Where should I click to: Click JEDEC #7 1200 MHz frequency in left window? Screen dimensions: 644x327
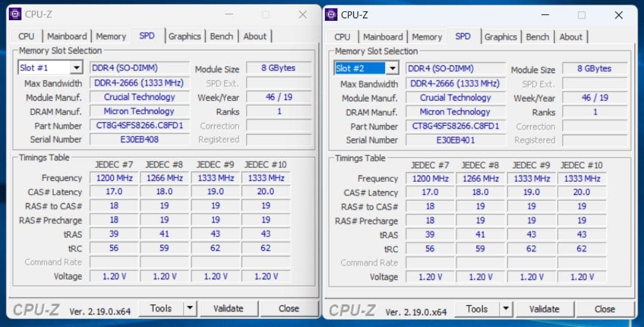point(114,177)
